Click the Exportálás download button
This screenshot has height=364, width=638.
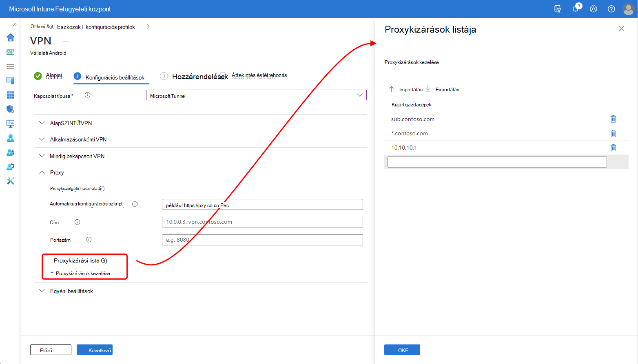tap(442, 89)
